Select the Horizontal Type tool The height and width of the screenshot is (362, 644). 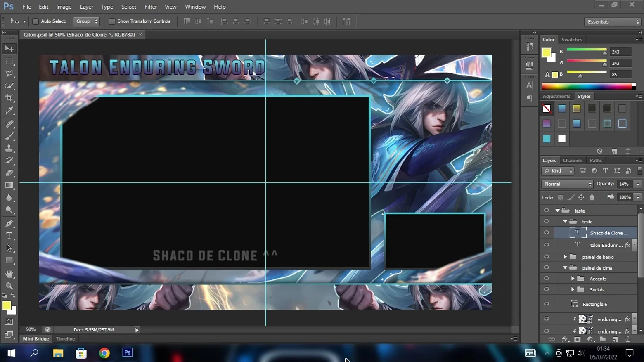[x=9, y=236]
